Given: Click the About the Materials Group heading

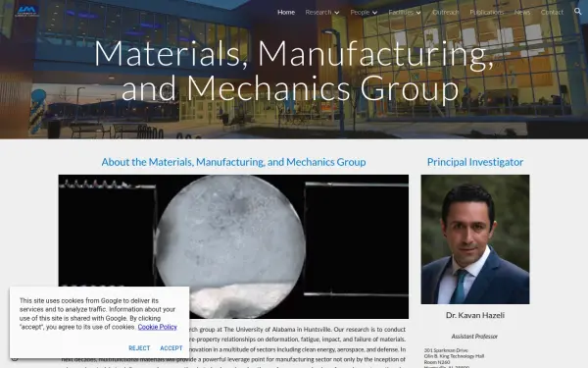Looking at the screenshot, I should point(233,162).
